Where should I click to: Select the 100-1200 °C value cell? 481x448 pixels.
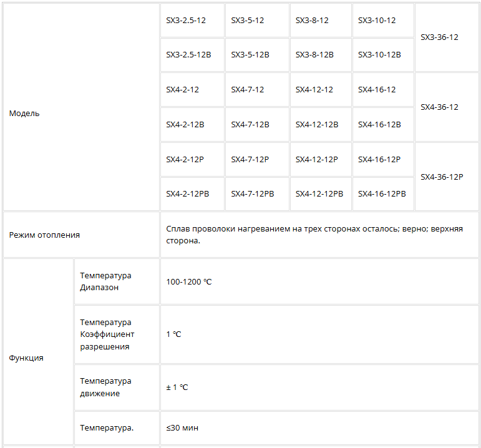tap(319, 281)
